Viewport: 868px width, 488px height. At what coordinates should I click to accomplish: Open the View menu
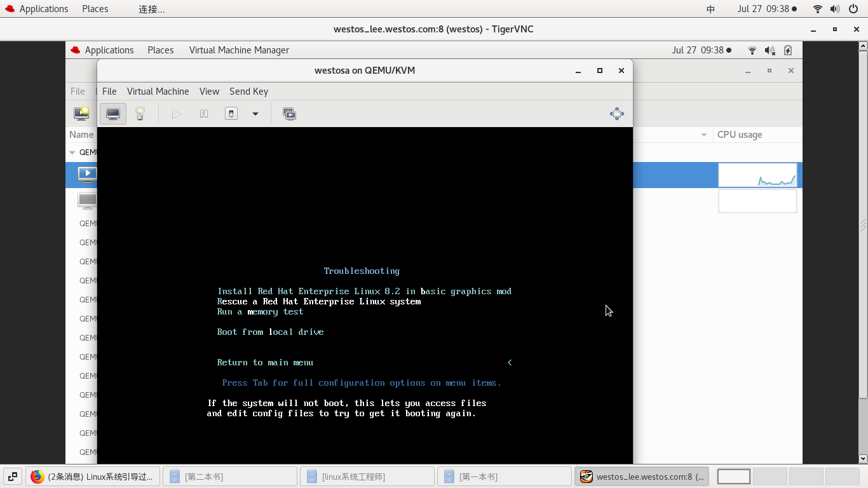tap(209, 91)
